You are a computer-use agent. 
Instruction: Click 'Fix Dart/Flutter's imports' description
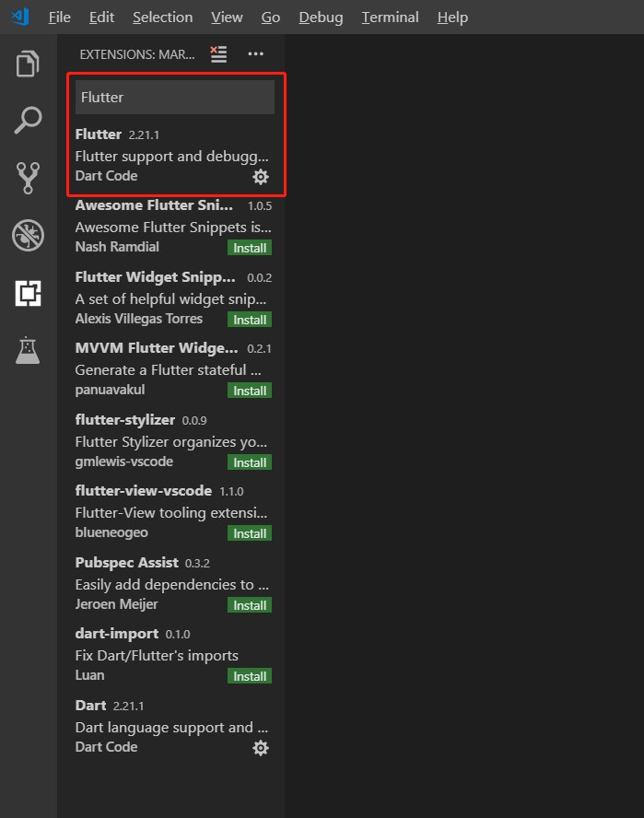point(157,656)
